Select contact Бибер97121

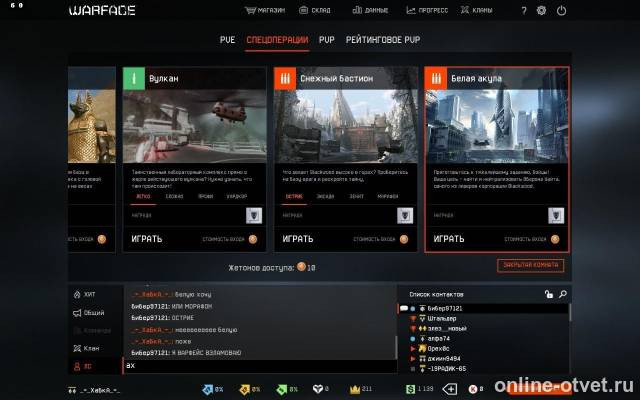[x=483, y=309]
